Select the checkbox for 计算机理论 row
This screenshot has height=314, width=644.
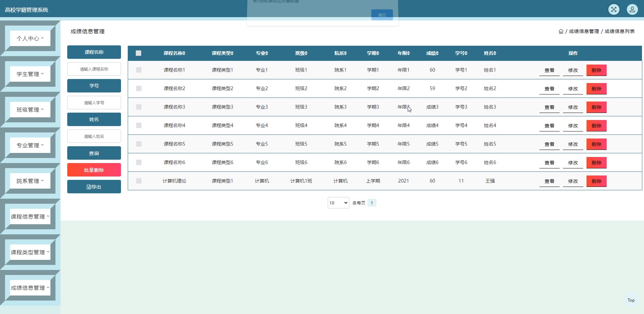click(x=139, y=181)
